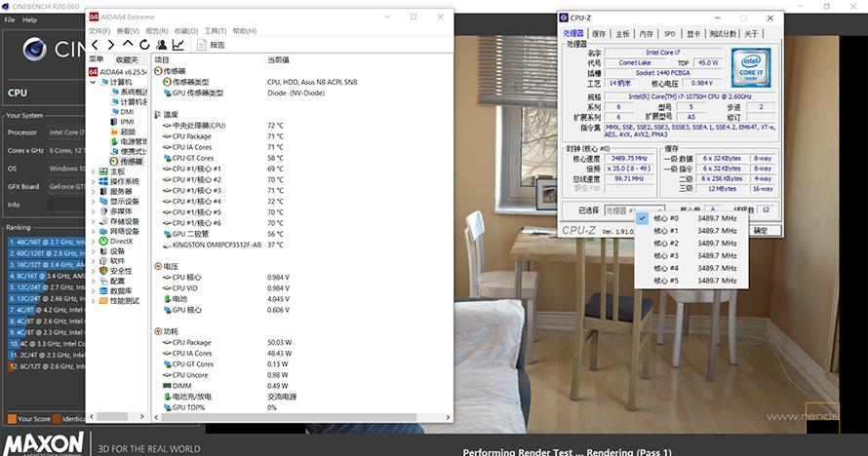Click 存储设备 storage icon in tree
The height and width of the screenshot is (456, 868).
click(x=103, y=221)
